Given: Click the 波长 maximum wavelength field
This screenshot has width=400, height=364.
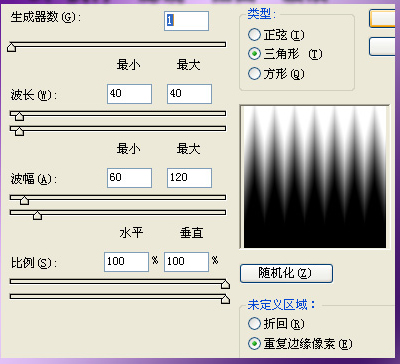Looking at the screenshot, I should tap(189, 94).
